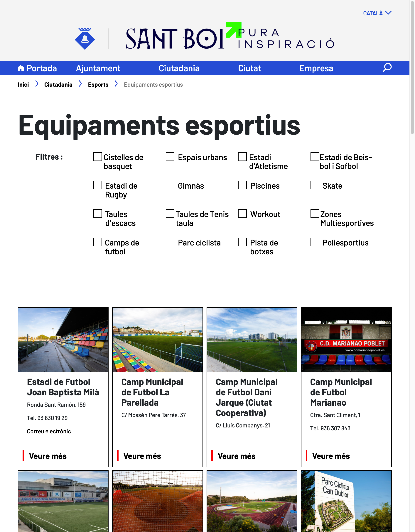Viewport: 415px width, 532px height.
Task: Click Veure més for Futbol Marianao
Action: coord(331,456)
